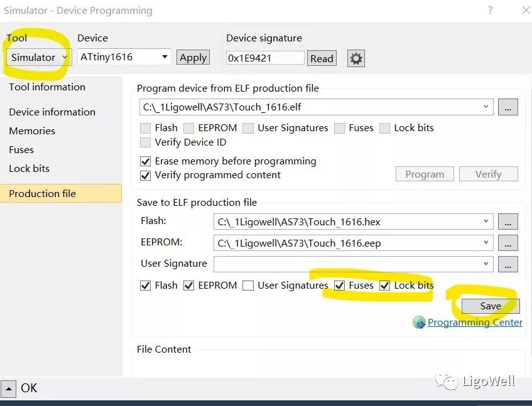Browse for ELF production file to program
Viewport: 532px width, 406px height.
click(508, 107)
